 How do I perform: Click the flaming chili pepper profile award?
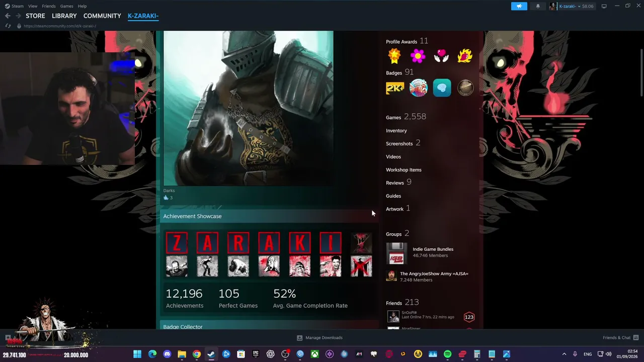pyautogui.click(x=465, y=56)
